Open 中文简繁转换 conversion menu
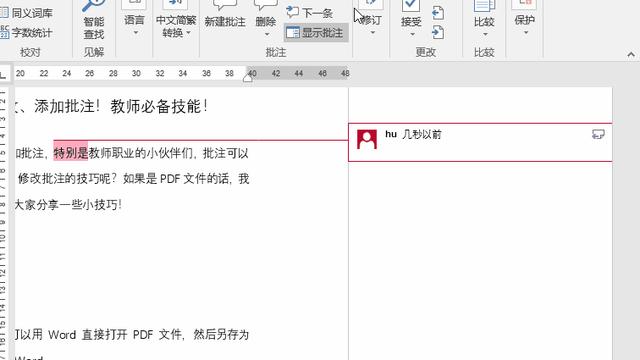 click(x=176, y=20)
